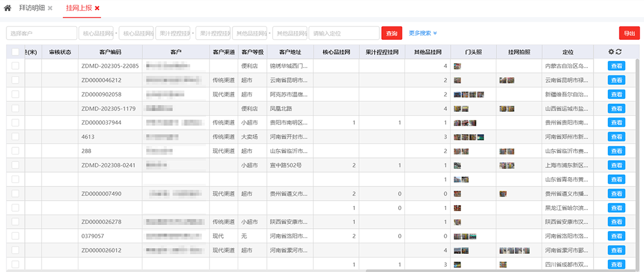Expand 更多搜索 advanced search options
The width and height of the screenshot is (644, 272).
coord(423,33)
